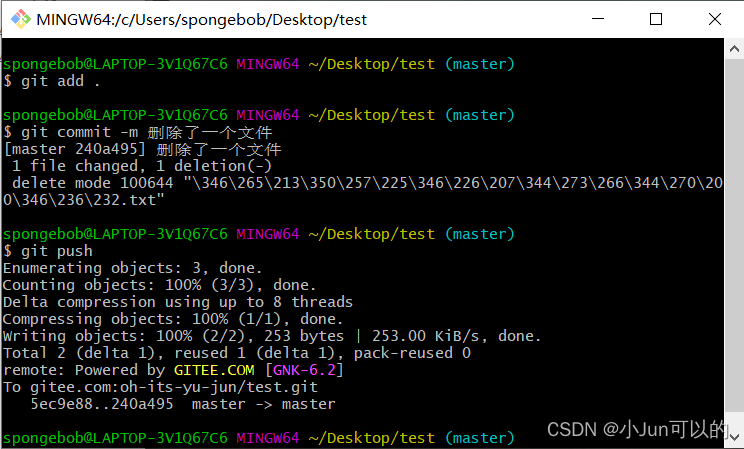
Task: Click the 'Compressing objects: 100% (1/1)' line
Action: pos(173,319)
